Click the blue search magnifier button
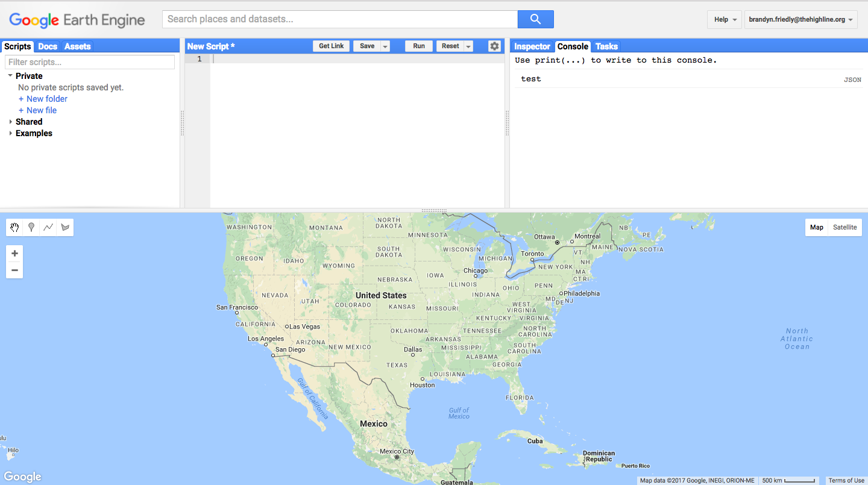 535,19
